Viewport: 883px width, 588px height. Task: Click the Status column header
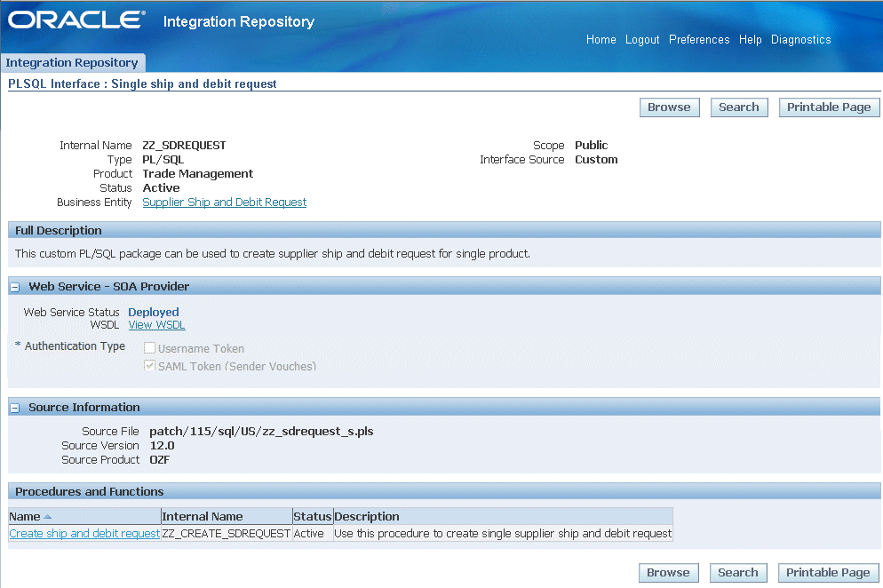pos(313,516)
